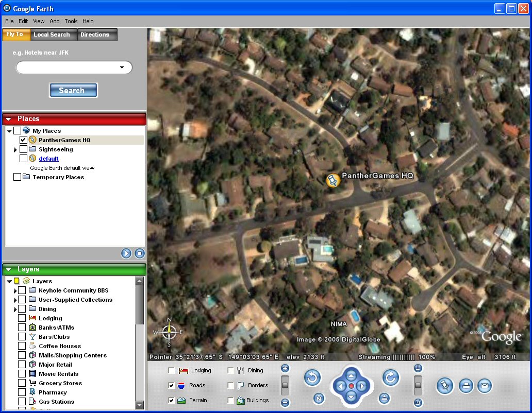532x413 pixels.
Task: Open the Tools menu
Action: tap(71, 21)
